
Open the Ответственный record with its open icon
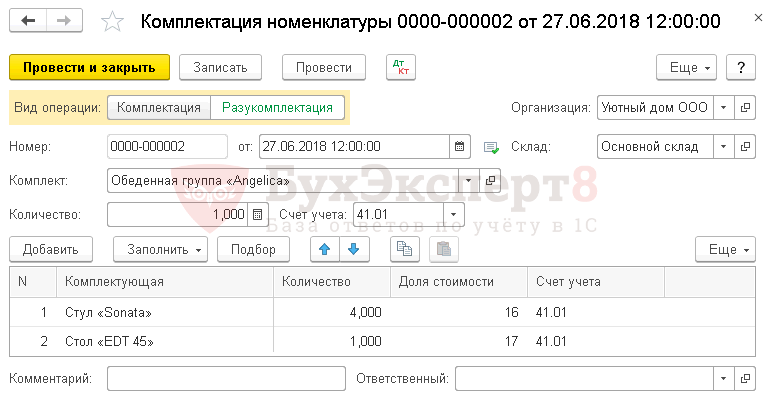(745, 378)
